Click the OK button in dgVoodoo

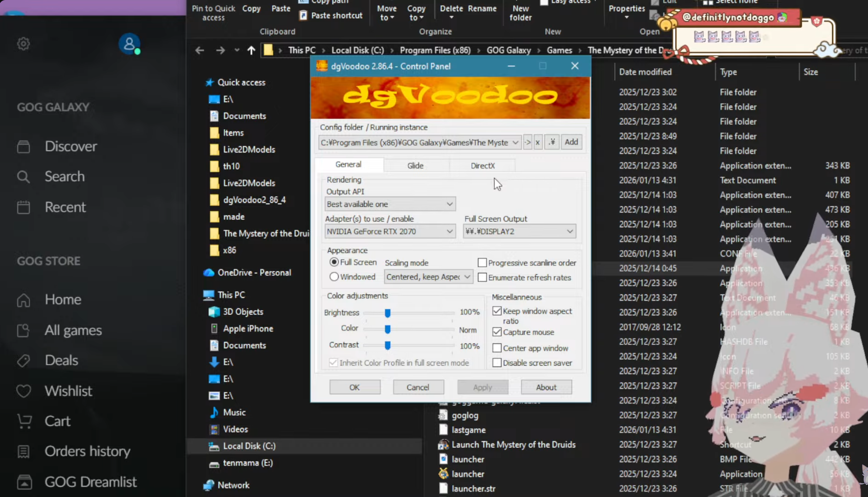coord(354,388)
